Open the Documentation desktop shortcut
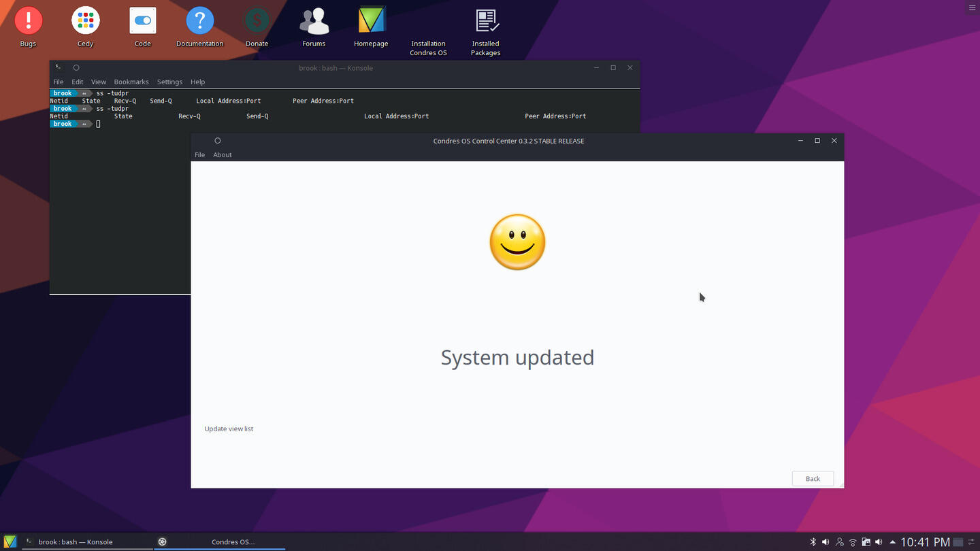Image resolution: width=980 pixels, height=551 pixels. 199,27
